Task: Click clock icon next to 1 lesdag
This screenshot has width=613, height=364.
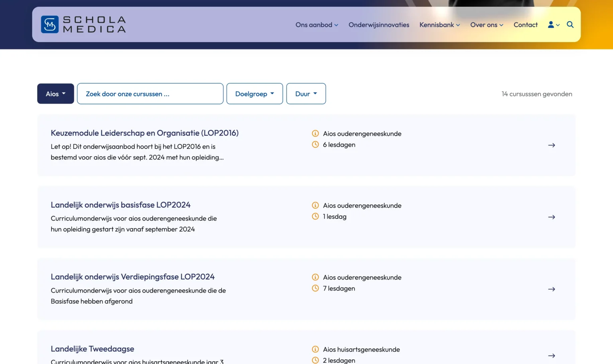Action: tap(315, 216)
